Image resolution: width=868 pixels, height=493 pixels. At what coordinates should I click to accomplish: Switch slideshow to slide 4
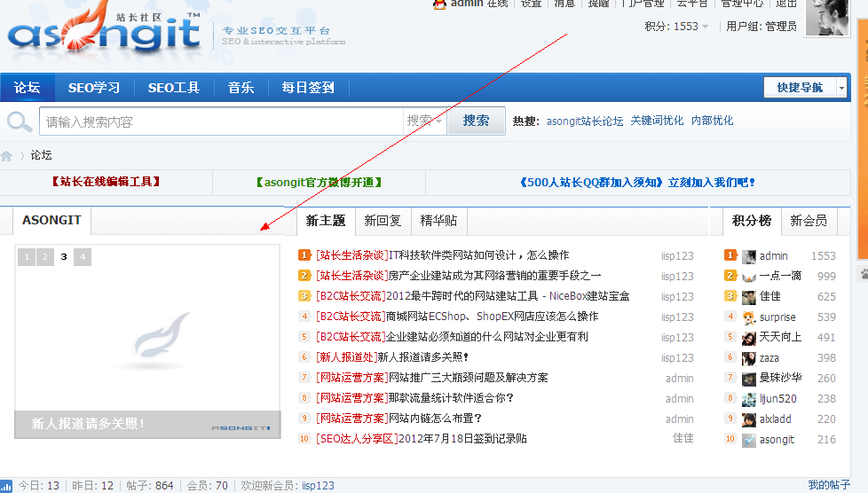pos(83,257)
